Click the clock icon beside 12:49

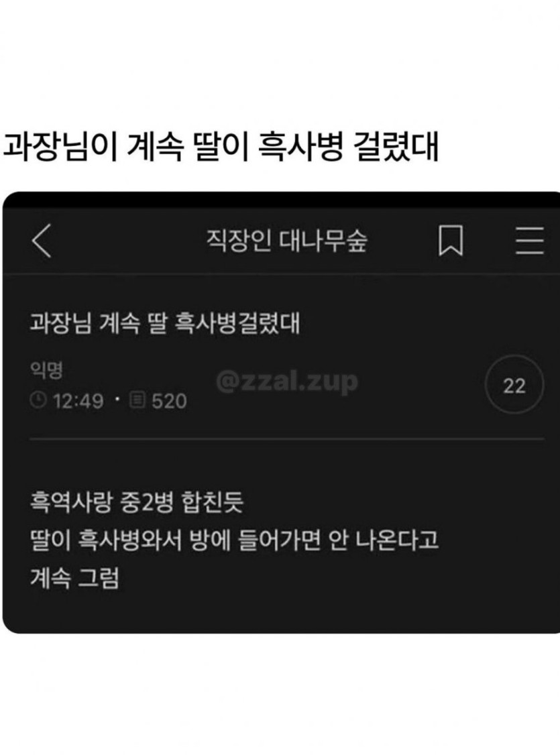[38, 400]
